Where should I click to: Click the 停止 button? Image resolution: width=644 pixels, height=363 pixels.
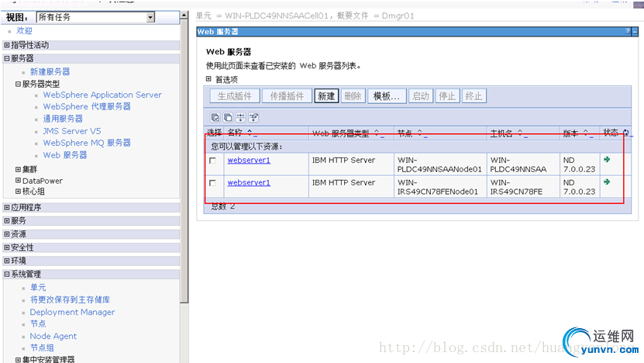447,96
